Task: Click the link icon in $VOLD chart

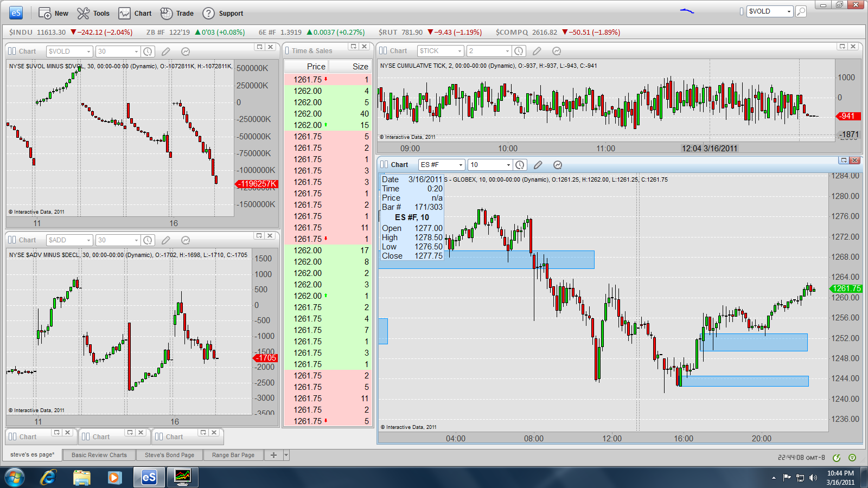Action: pyautogui.click(x=12, y=52)
